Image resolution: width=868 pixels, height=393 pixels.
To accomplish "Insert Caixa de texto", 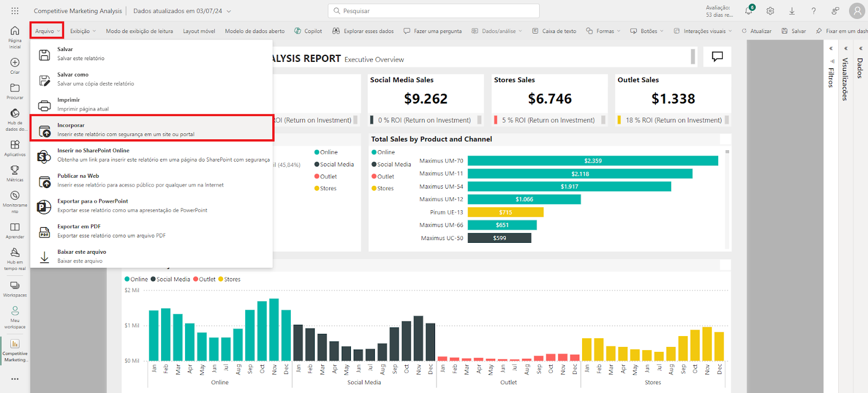I will 554,31.
